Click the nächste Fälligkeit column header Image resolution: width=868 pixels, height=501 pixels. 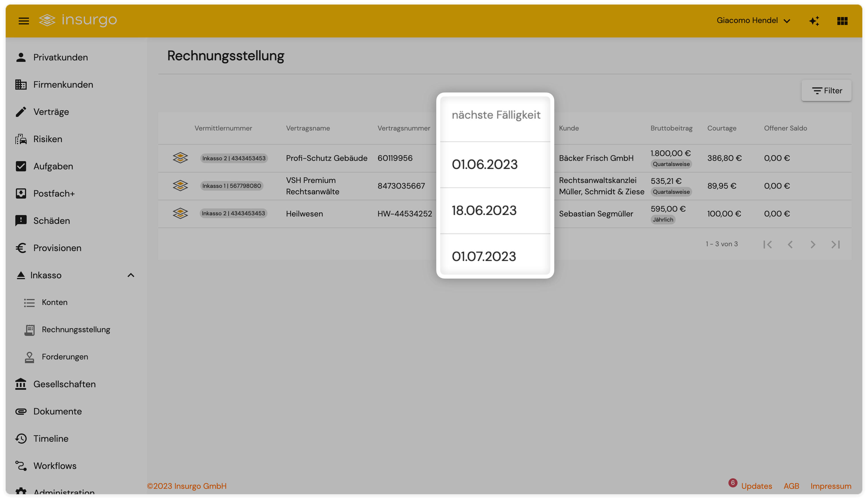tap(496, 115)
